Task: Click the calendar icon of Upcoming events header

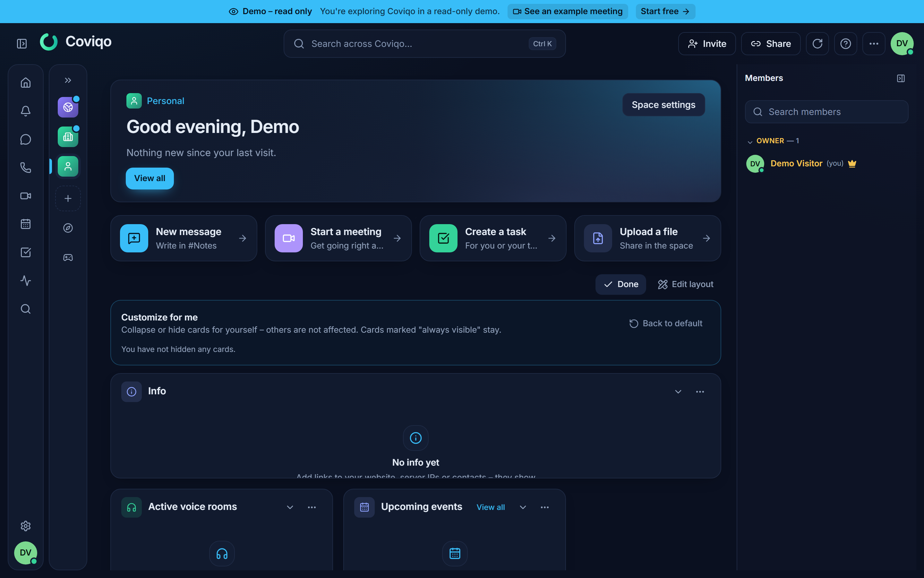Action: click(x=364, y=507)
